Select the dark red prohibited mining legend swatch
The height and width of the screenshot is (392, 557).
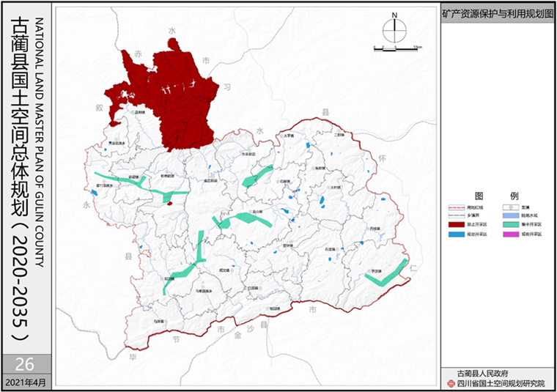[456, 226]
